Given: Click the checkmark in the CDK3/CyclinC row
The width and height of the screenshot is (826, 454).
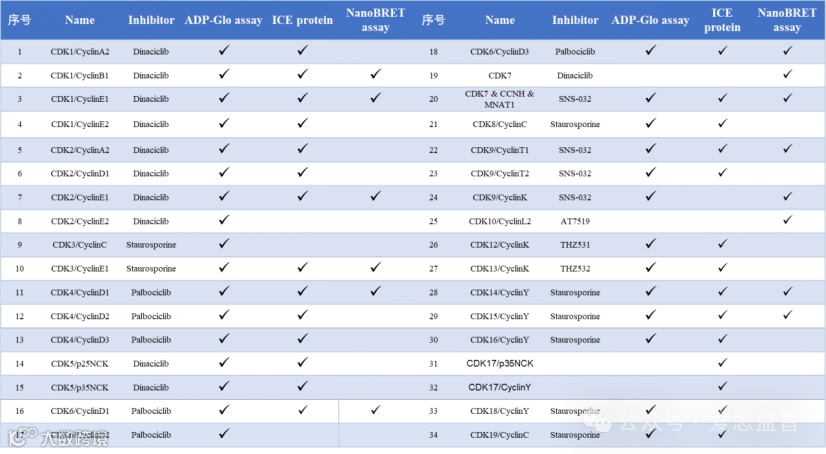Looking at the screenshot, I should click(x=224, y=243).
